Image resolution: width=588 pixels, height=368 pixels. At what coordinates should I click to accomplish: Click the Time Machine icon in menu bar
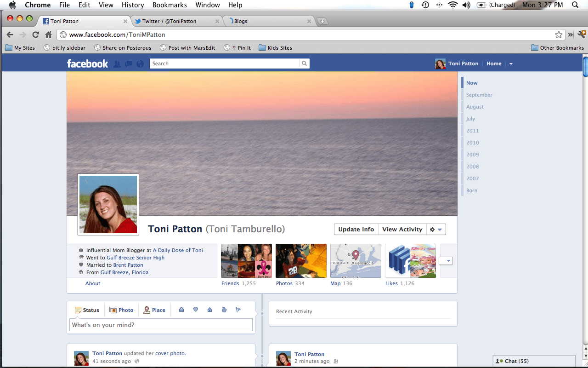tap(425, 5)
